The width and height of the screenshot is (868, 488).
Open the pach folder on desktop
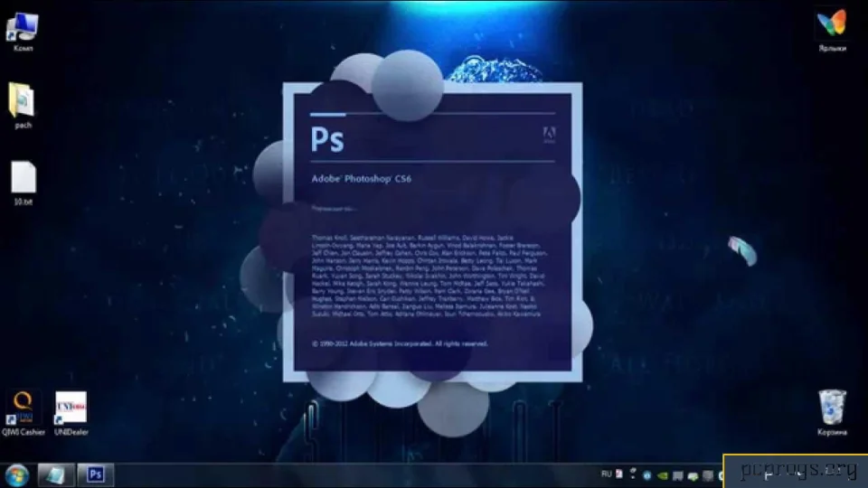click(x=22, y=106)
